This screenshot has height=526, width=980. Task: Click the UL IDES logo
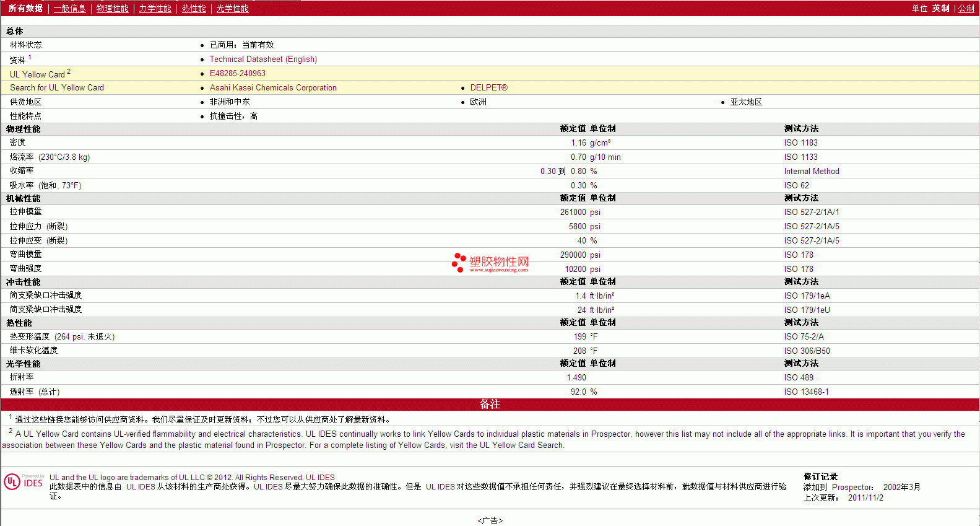24,482
